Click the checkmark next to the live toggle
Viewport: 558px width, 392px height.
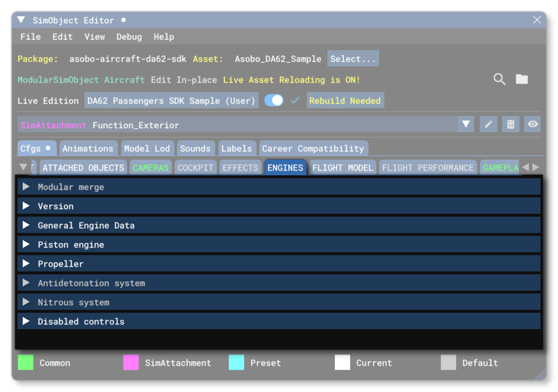click(295, 100)
